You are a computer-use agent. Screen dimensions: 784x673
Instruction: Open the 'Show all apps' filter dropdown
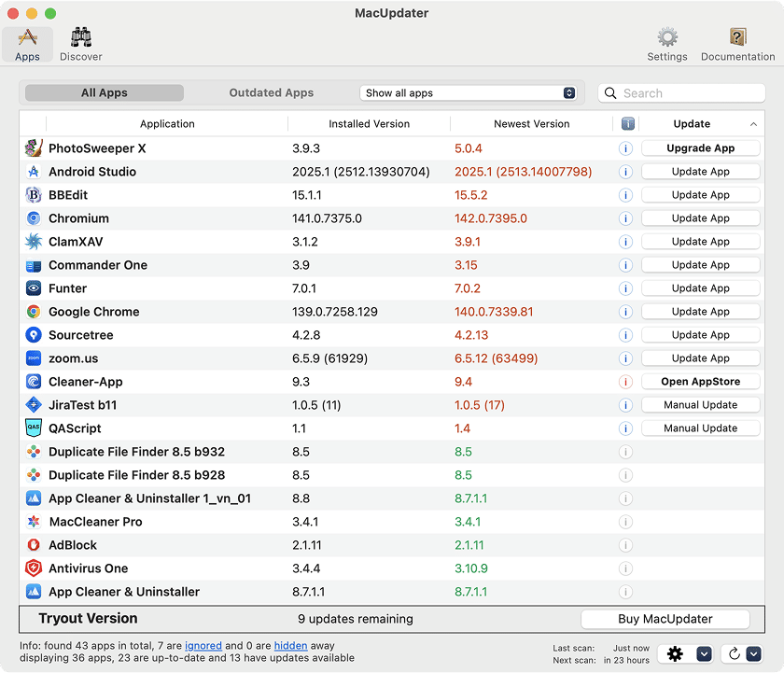469,93
